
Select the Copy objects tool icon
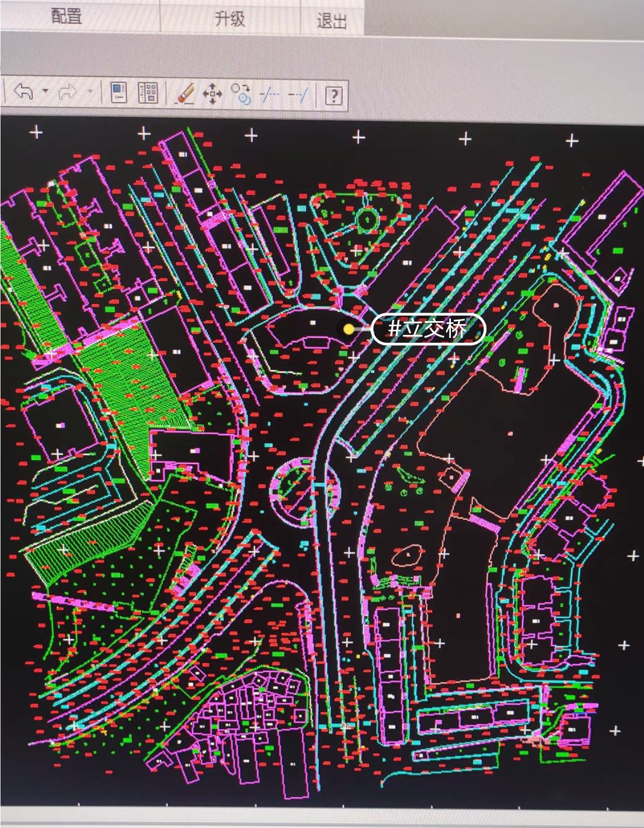[x=241, y=94]
